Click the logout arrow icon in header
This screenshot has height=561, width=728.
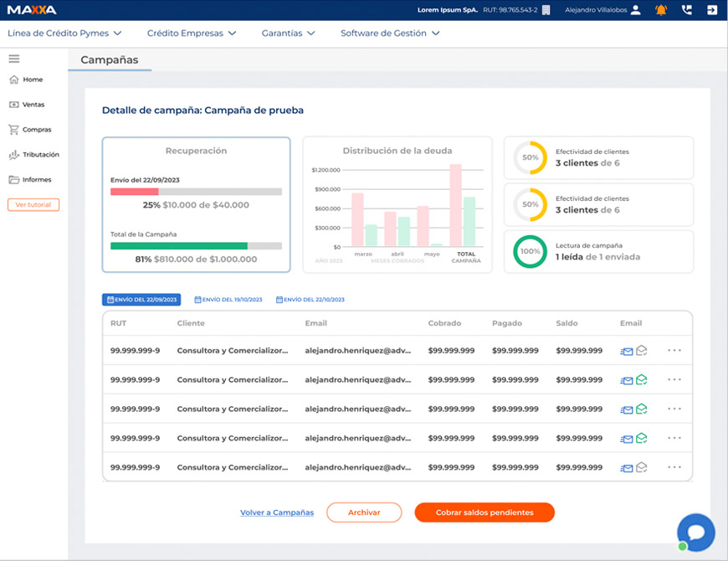712,10
